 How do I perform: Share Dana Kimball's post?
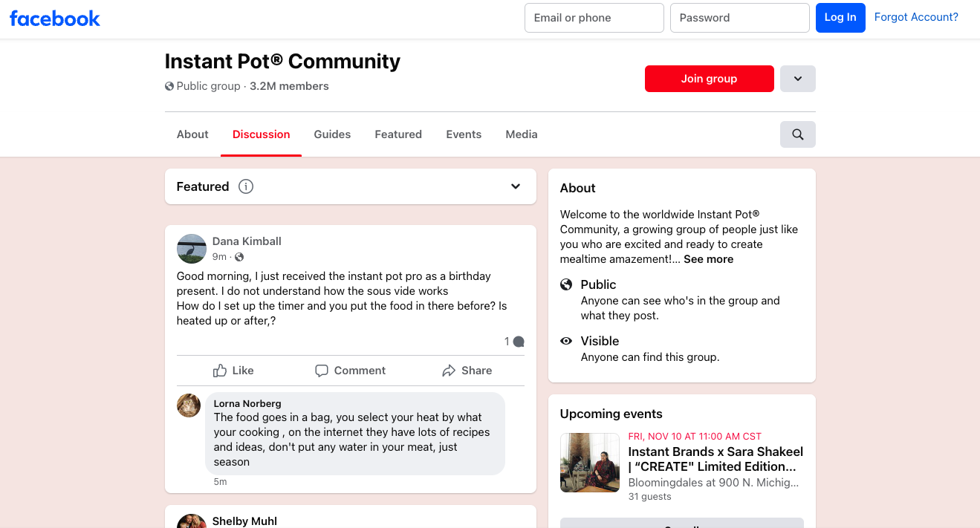[467, 371]
